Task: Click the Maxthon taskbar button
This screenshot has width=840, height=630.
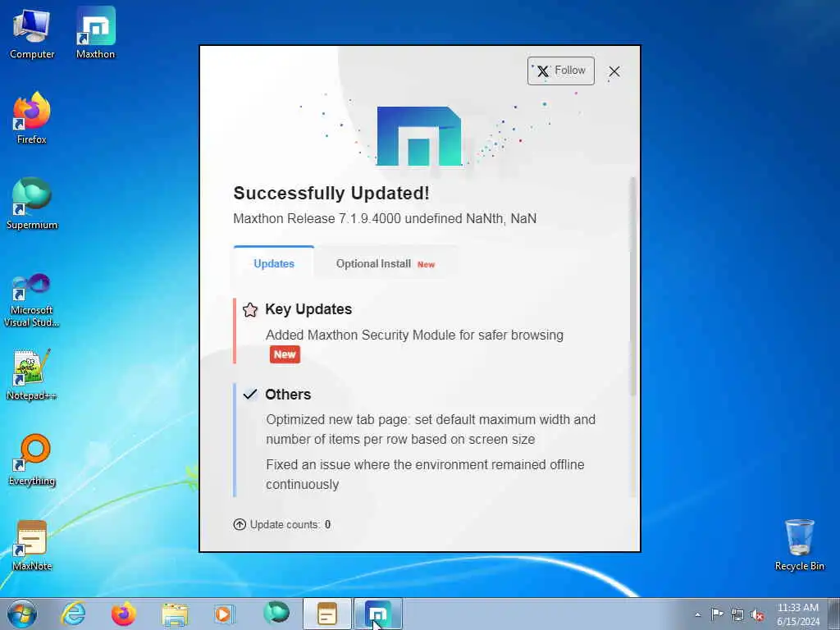Action: (x=377, y=614)
